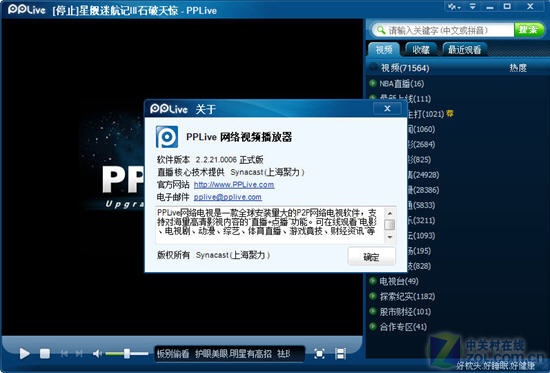Click the PPLive logo icon in About dialog
Screen dimensions: 550x373
(x=167, y=136)
